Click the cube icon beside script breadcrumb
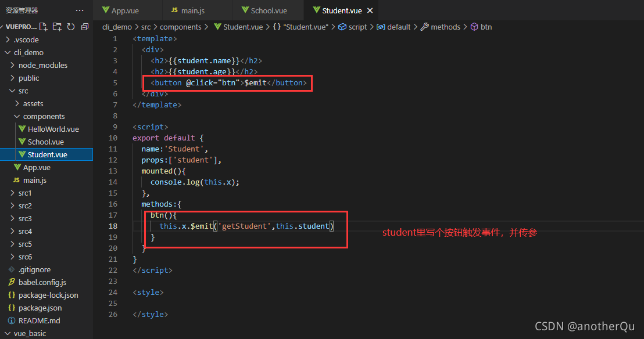This screenshot has height=339, width=644. (342, 27)
